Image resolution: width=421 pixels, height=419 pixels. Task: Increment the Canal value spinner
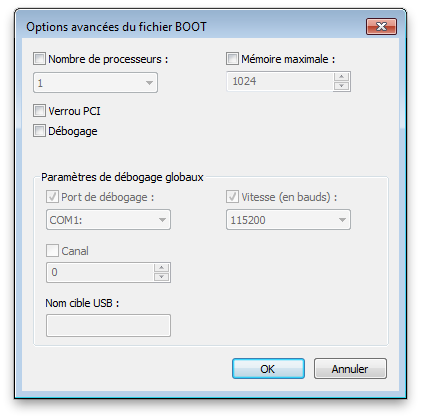pos(161,268)
